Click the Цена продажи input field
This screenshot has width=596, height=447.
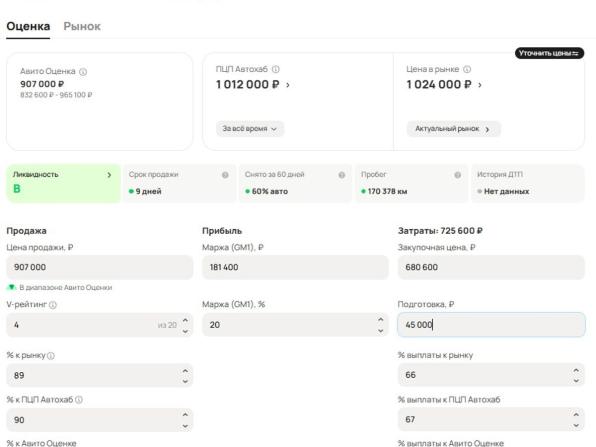point(100,267)
